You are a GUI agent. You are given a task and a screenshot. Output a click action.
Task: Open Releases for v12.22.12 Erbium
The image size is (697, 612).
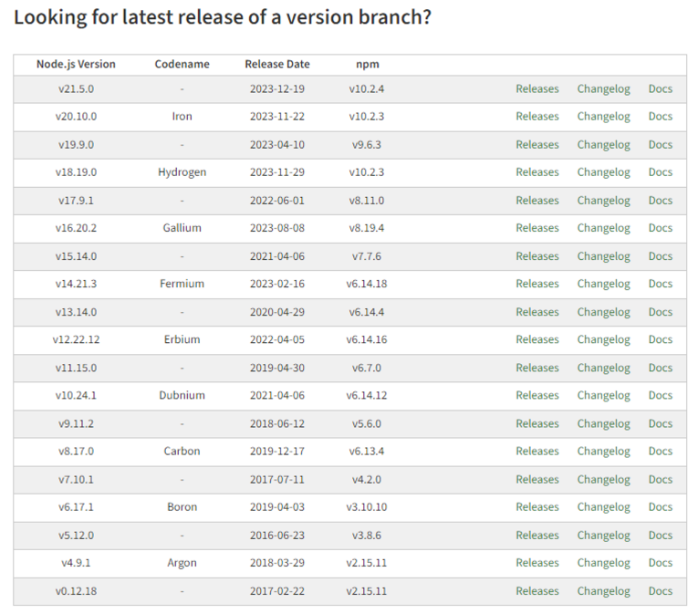[537, 340]
